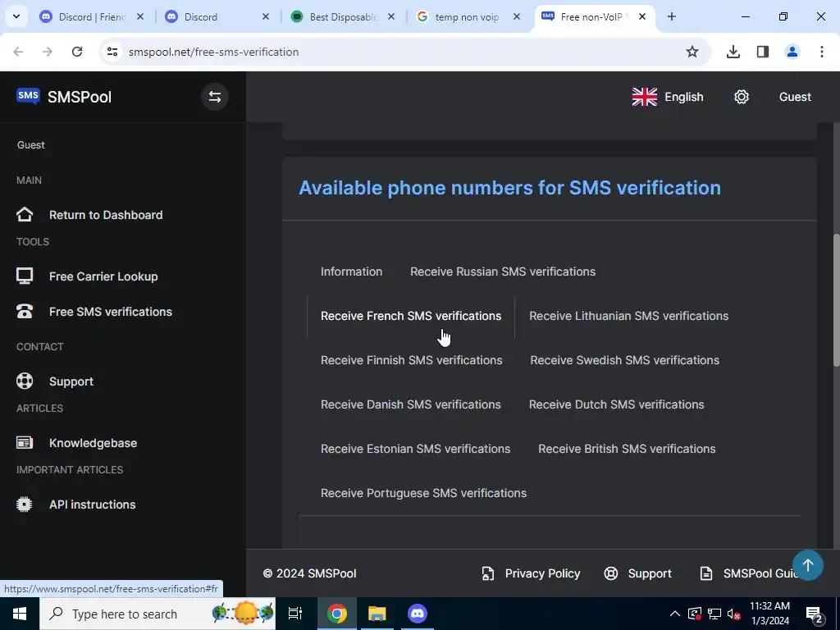Image resolution: width=840 pixels, height=630 pixels.
Task: Switch to the Discord | Friends tab
Action: click(92, 16)
